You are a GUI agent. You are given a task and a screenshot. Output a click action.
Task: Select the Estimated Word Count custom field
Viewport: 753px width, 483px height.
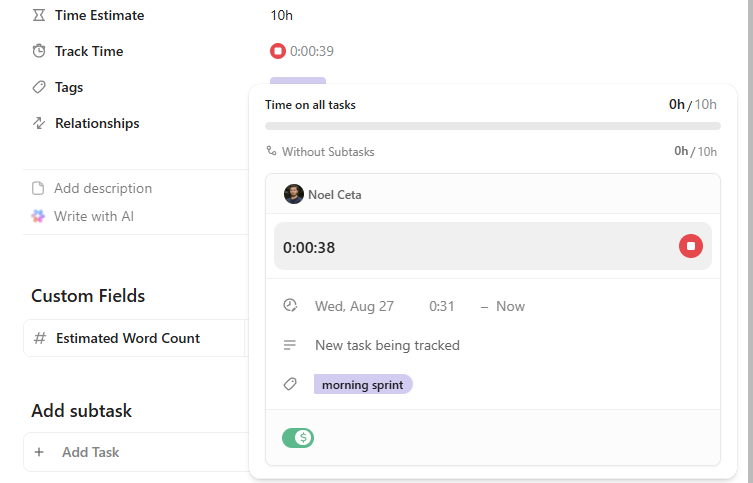click(128, 338)
